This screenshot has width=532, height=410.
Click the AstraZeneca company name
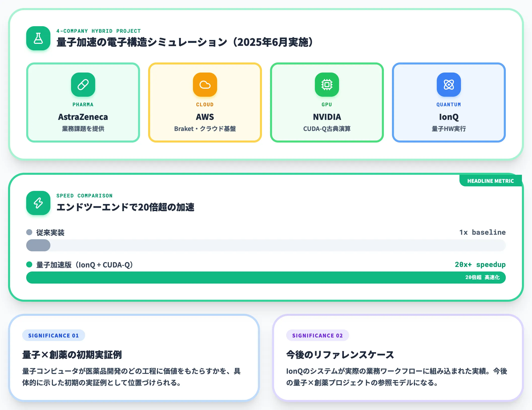(x=83, y=117)
